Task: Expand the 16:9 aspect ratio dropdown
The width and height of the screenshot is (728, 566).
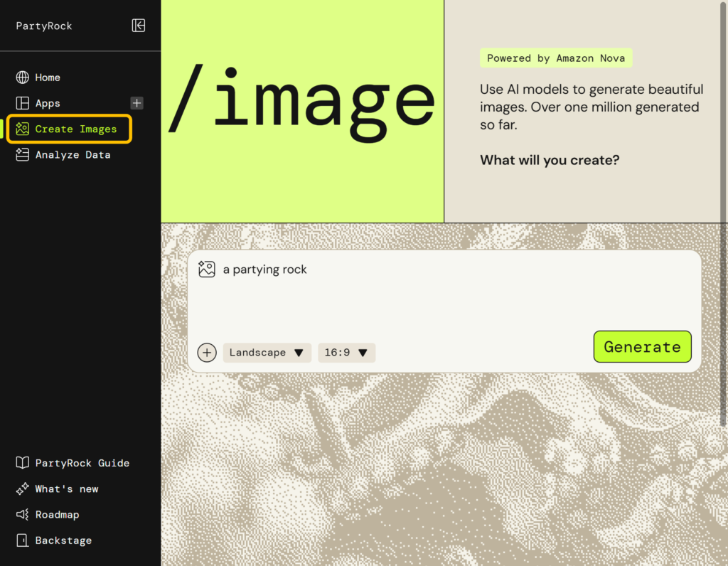Action: [x=346, y=352]
